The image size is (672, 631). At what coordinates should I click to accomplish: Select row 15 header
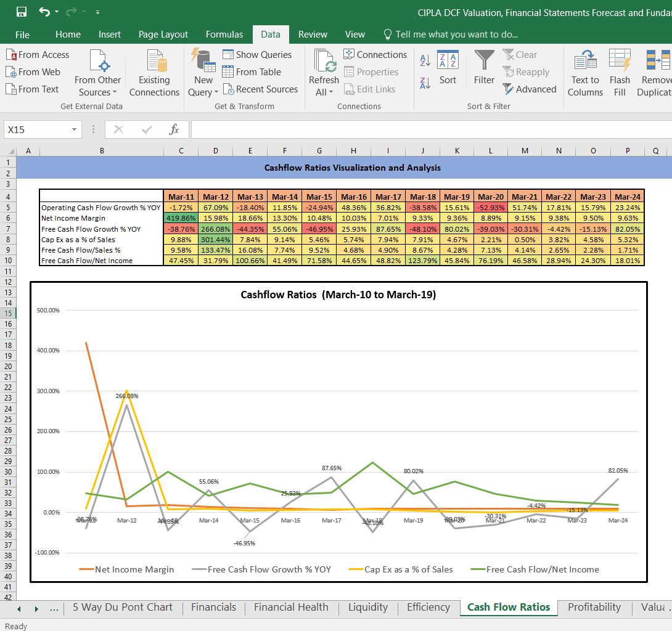pos(8,314)
